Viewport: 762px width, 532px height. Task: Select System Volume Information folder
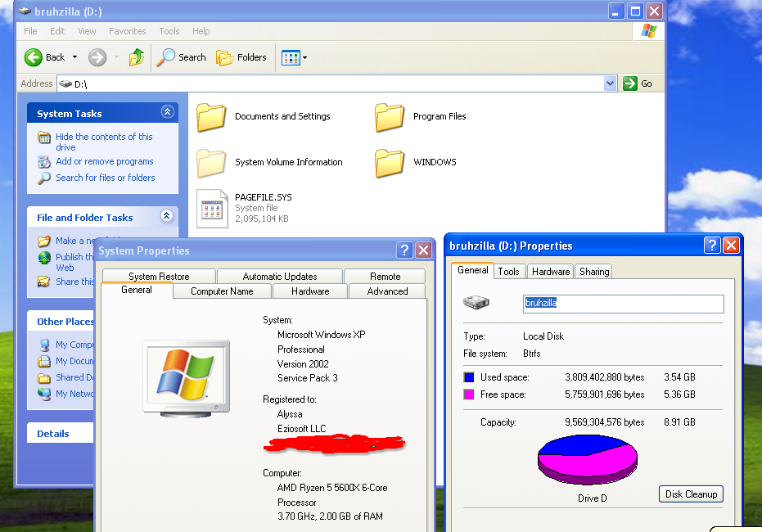(x=211, y=163)
